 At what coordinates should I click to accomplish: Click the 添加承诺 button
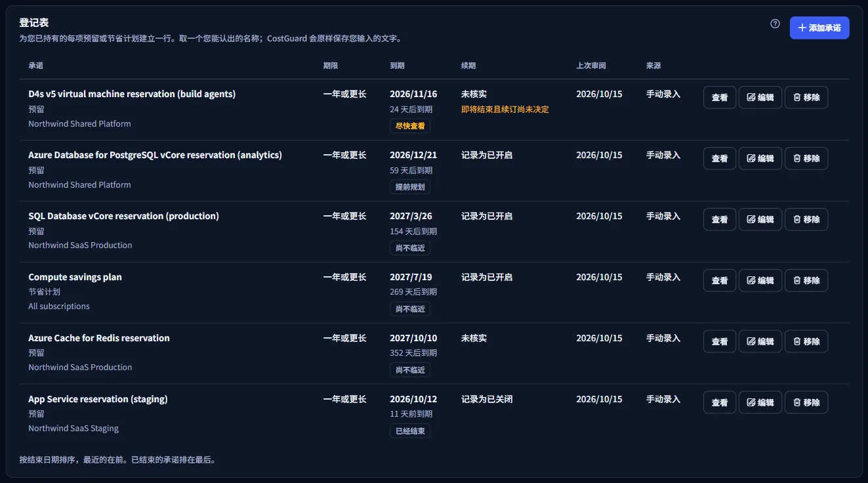pos(819,28)
